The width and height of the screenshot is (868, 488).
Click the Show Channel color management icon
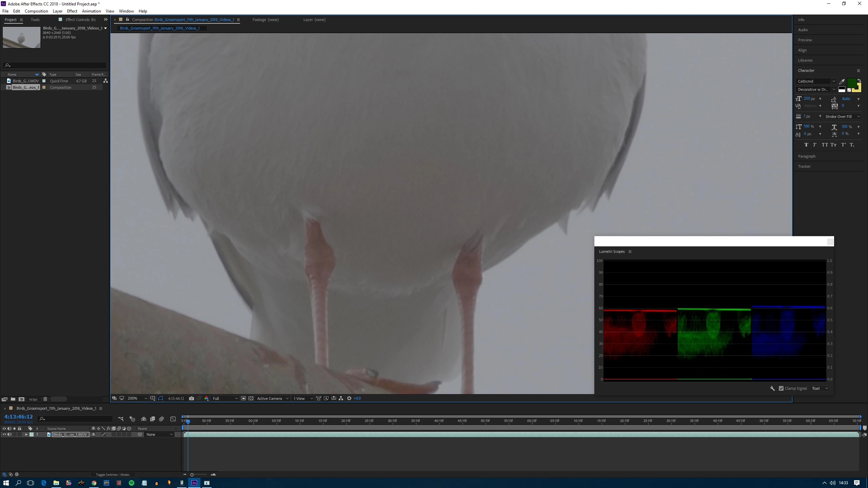point(206,398)
